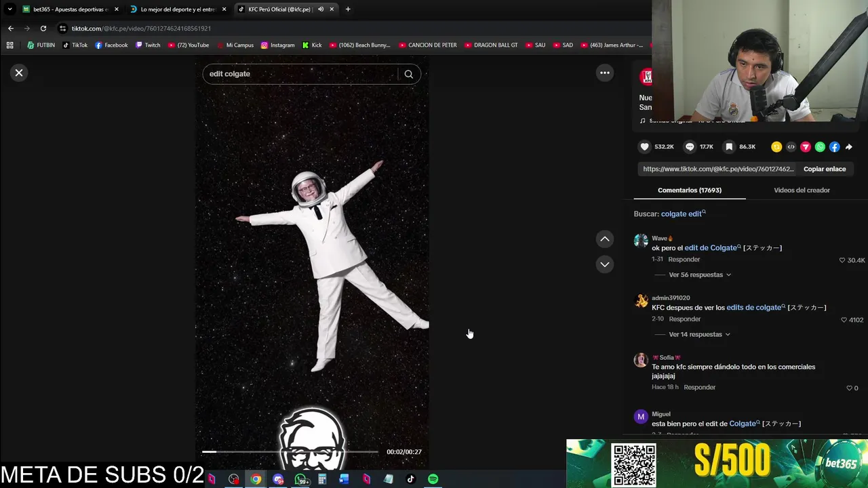868x488 pixels.
Task: Open the 'CANCION DE PETER' bookmark
Action: click(x=427, y=45)
